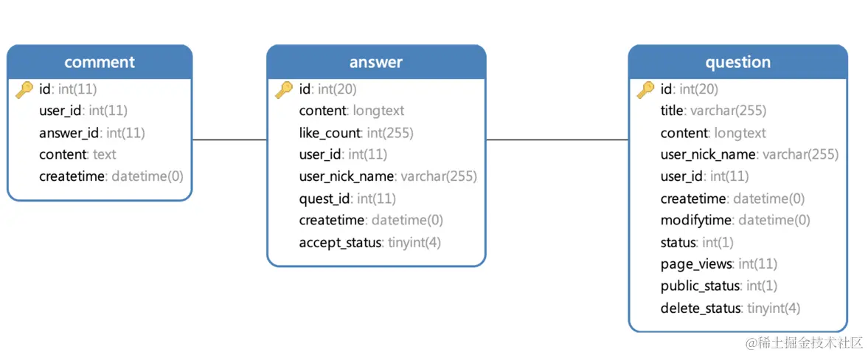This screenshot has width=868, height=355.
Task: Select the comment table header
Action: [x=100, y=62]
